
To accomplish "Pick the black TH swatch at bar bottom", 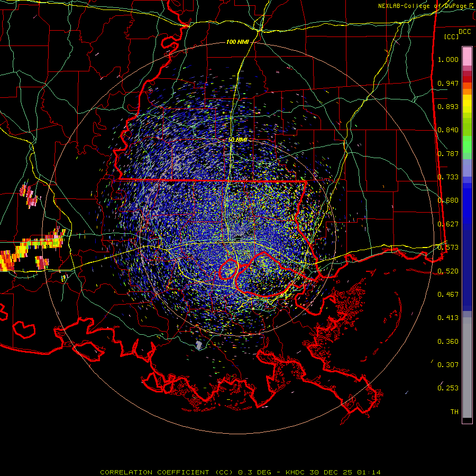I will tap(467, 420).
